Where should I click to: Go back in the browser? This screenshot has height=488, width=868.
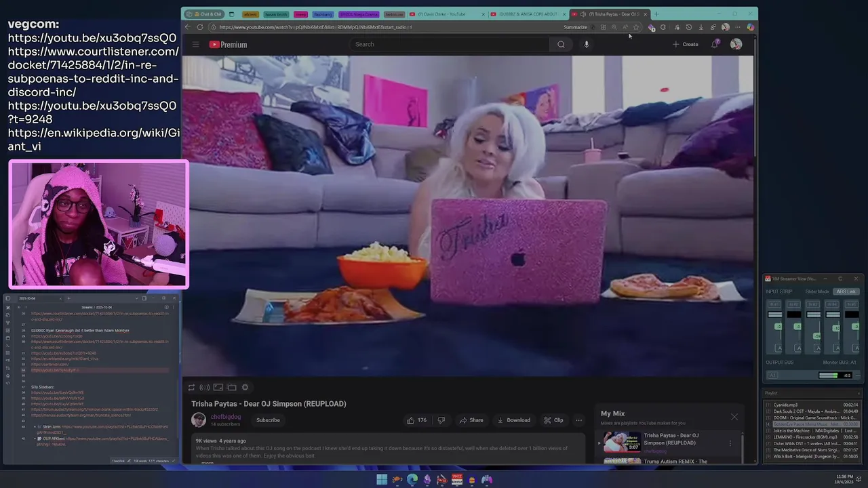(188, 27)
